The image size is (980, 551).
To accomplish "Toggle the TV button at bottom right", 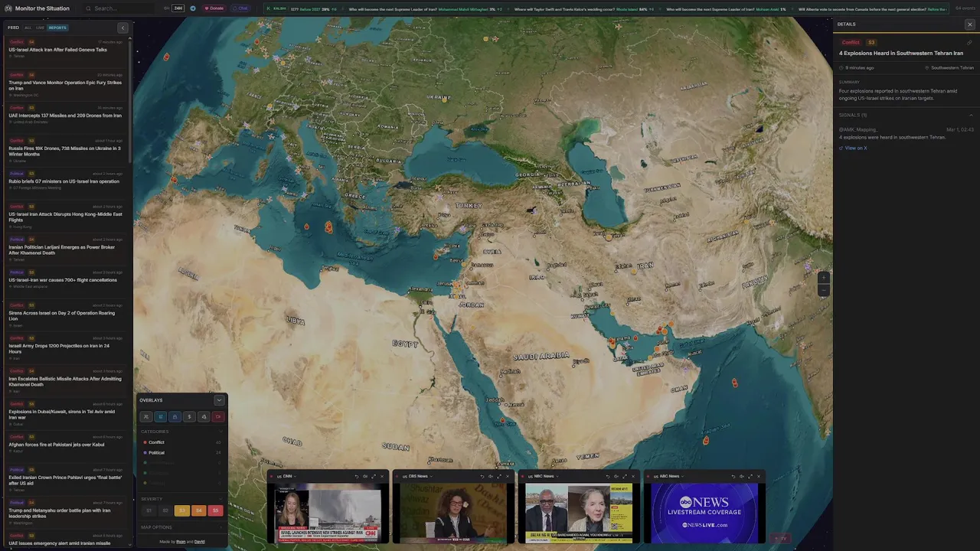I will (x=780, y=538).
